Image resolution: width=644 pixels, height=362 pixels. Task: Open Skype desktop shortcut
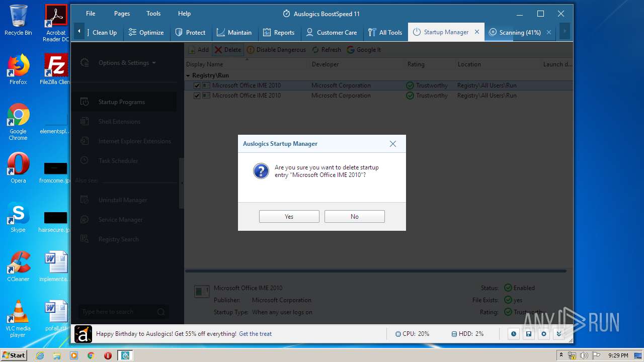coord(18,217)
